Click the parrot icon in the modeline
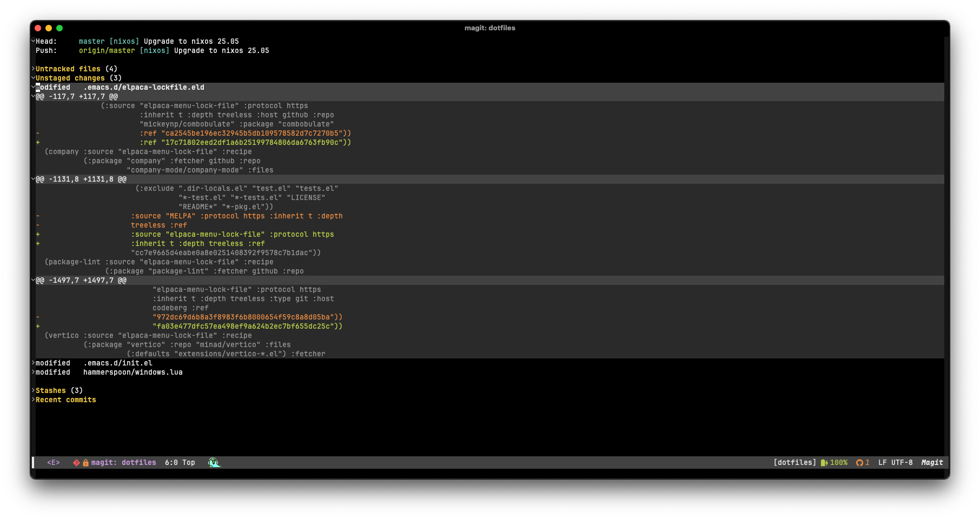980x519 pixels. point(215,462)
